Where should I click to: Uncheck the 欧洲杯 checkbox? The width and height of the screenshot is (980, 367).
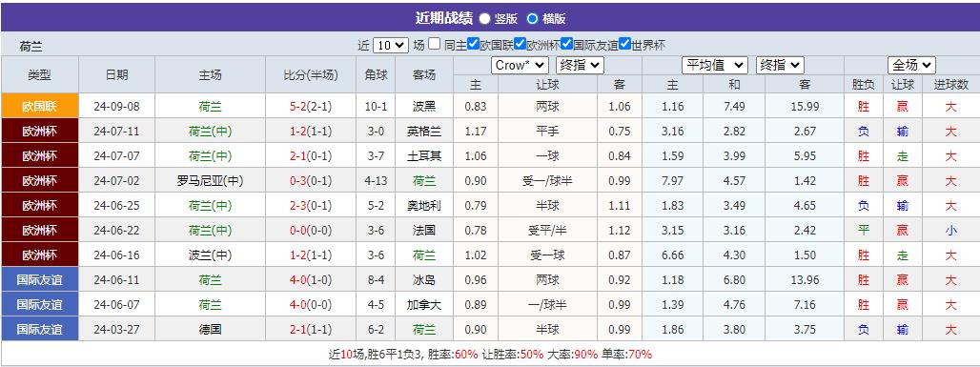[520, 45]
